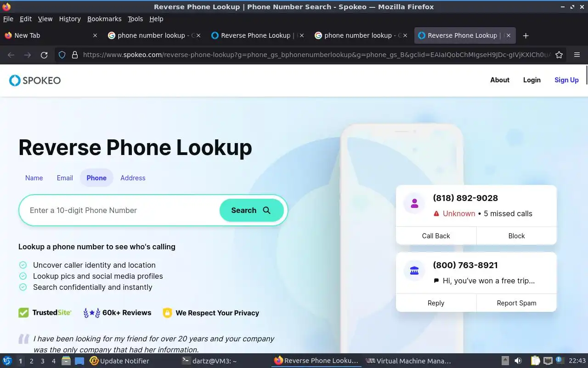Click the Search button
Screen dimensions: 588x368
[x=251, y=210]
